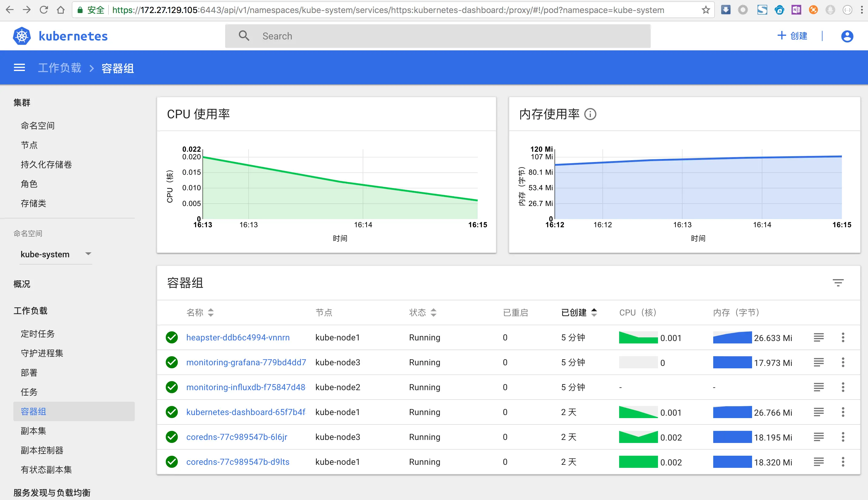Click the Kubernetes logo icon
Screen dimensions: 868x500
pos(22,36)
